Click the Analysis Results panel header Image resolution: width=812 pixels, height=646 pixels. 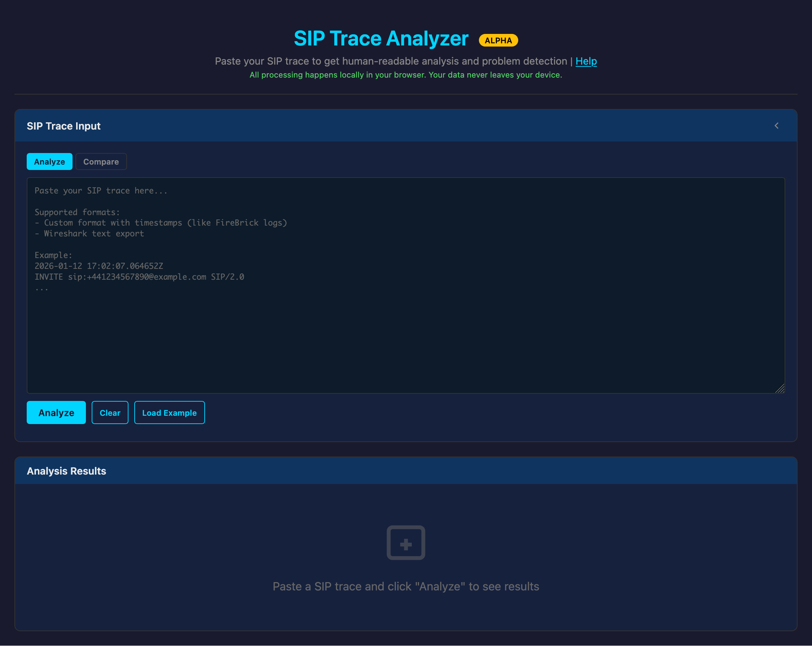click(66, 471)
